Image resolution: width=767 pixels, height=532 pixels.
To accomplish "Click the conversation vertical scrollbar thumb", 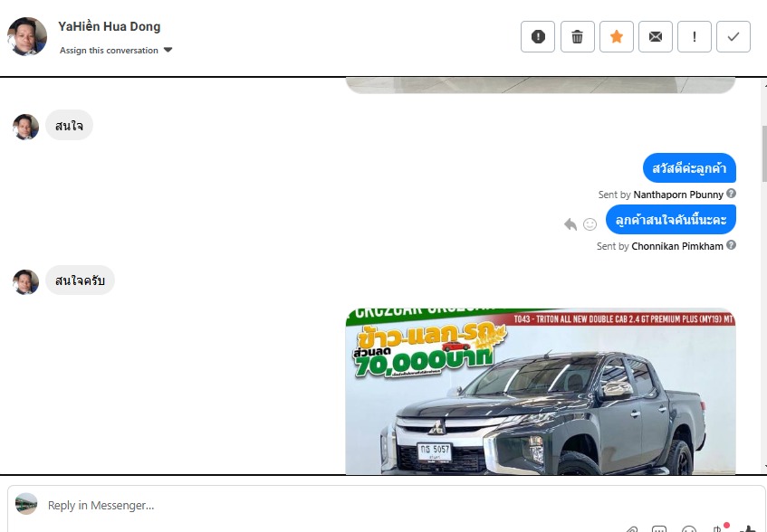I will point(764,153).
